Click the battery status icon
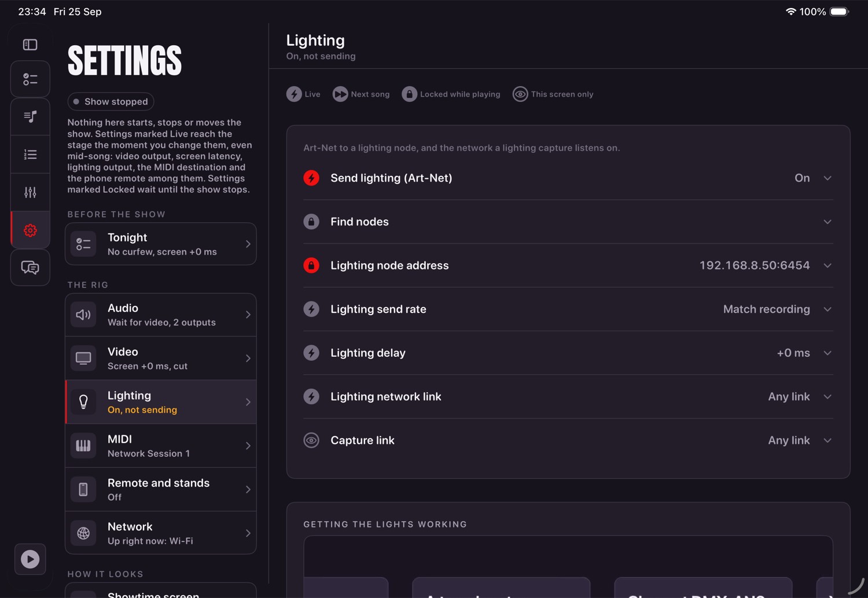Image resolution: width=868 pixels, height=598 pixels. click(839, 12)
